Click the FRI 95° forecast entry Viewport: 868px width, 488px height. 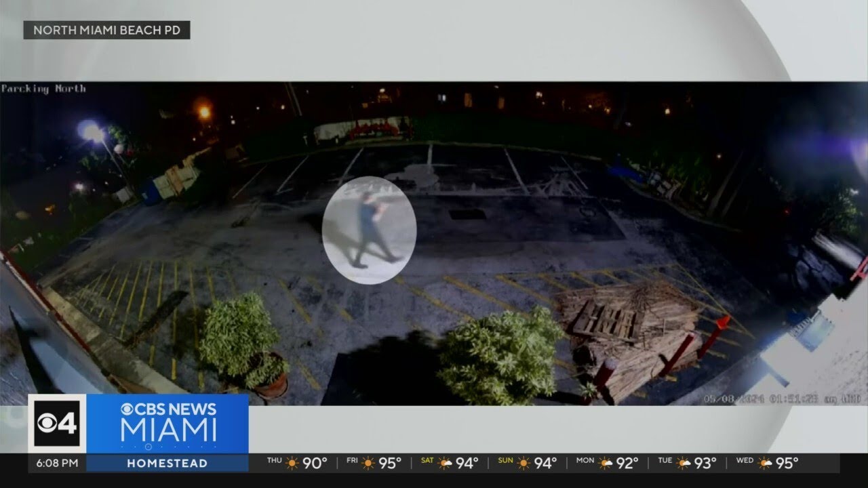click(374, 463)
